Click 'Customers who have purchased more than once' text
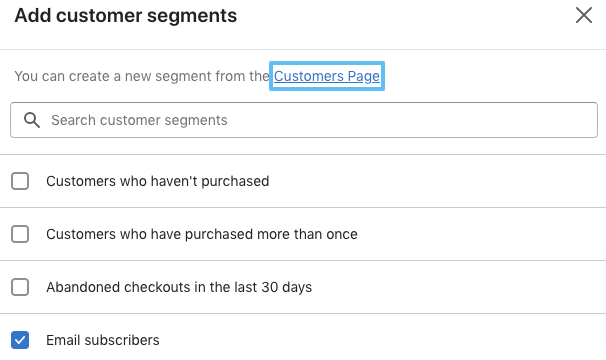Screen dimensions: 606x360 pyautogui.click(x=202, y=234)
